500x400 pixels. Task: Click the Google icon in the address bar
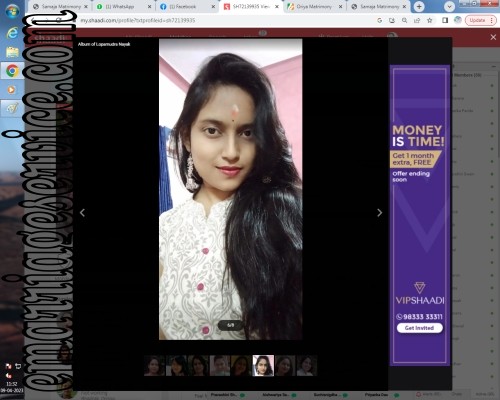point(380,20)
